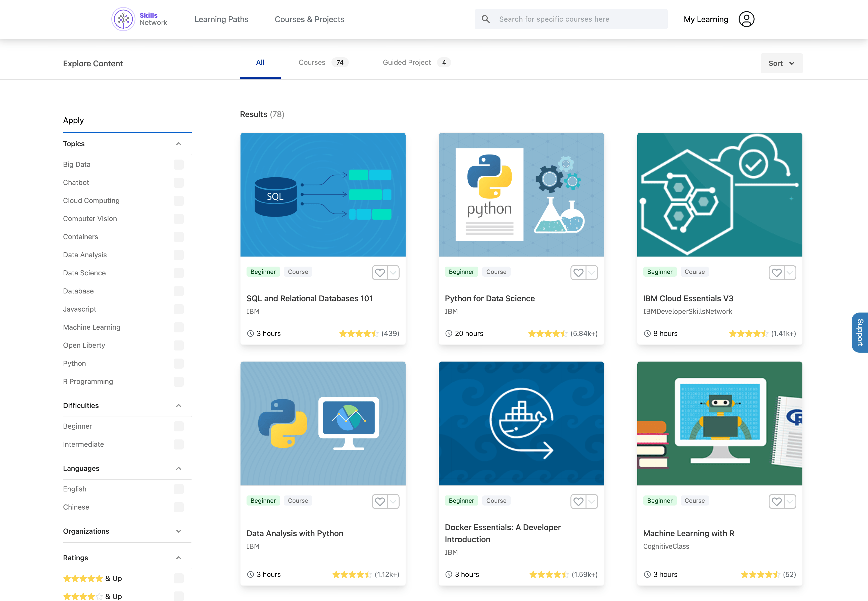Click the search magnifier icon
This screenshot has width=868, height=601.
pos(486,19)
